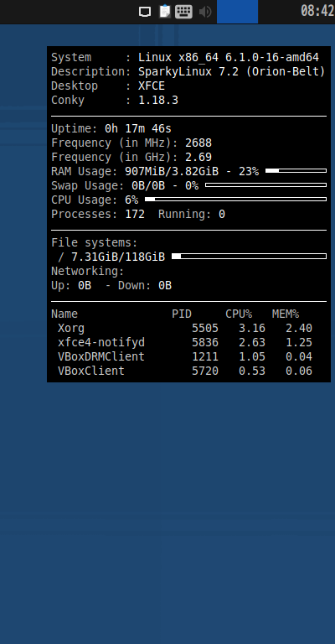Click VBoxClient CPU value '0.53'
Image resolution: width=335 pixels, height=644 pixels.
tap(252, 371)
